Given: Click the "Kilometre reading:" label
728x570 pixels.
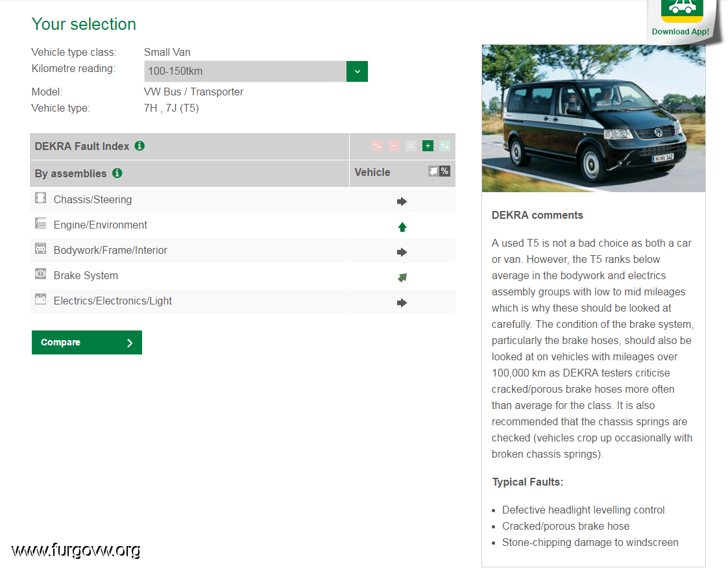Looking at the screenshot, I should 73,69.
